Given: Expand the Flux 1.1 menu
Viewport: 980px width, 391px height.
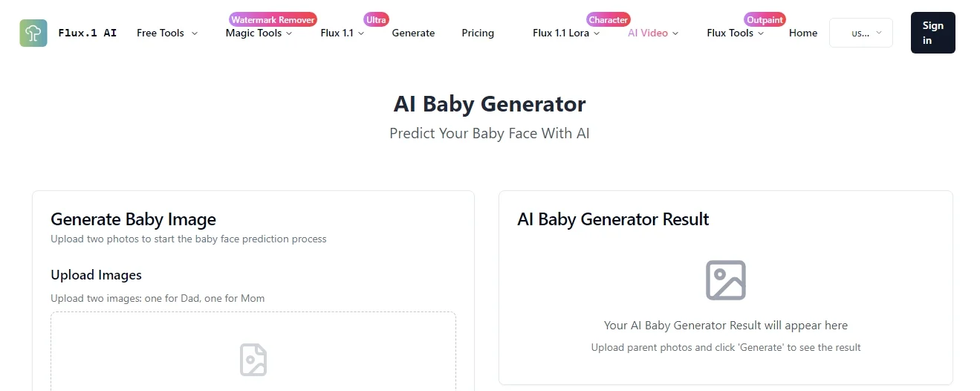Looking at the screenshot, I should pyautogui.click(x=343, y=33).
